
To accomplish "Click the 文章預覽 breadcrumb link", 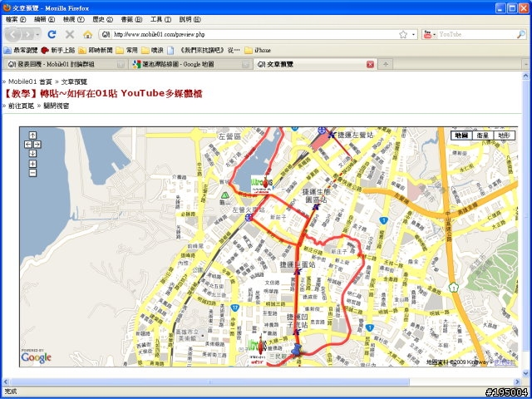I will pos(74,81).
